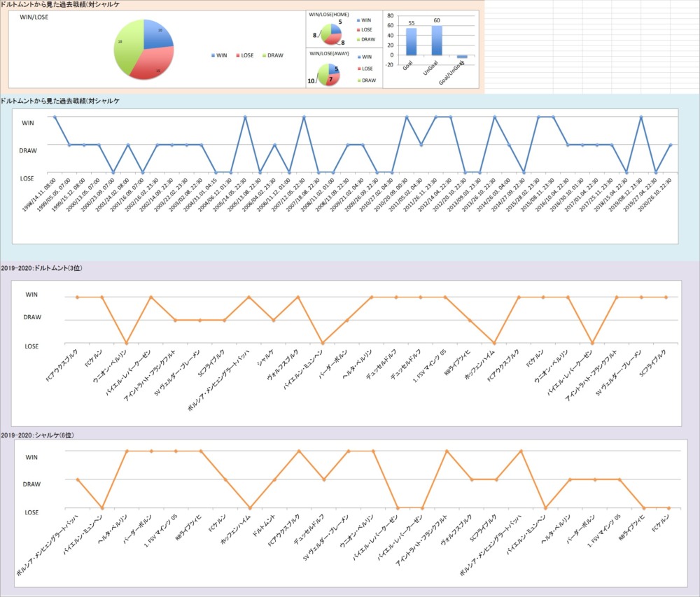Click the SCフライブルク axis label in the シャルケ chart

(483, 528)
